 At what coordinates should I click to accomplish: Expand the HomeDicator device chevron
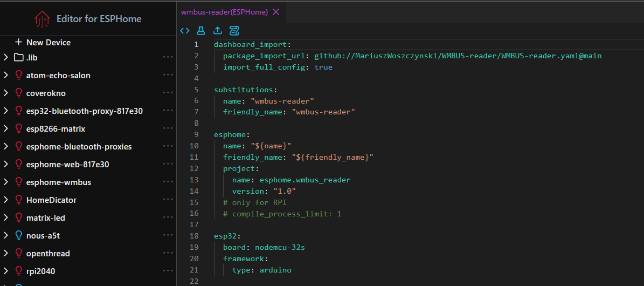click(6, 200)
